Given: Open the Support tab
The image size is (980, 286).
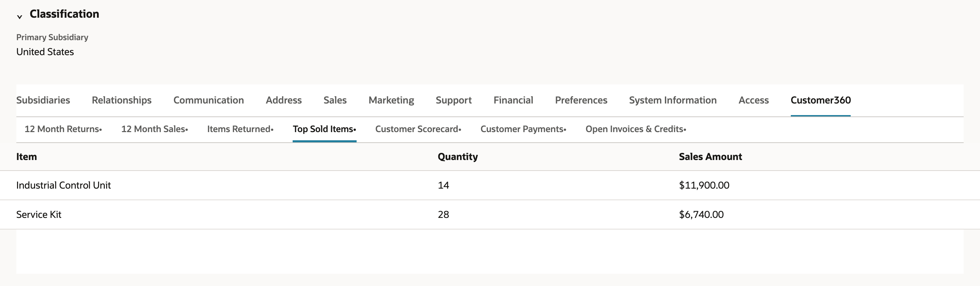Looking at the screenshot, I should [x=454, y=100].
